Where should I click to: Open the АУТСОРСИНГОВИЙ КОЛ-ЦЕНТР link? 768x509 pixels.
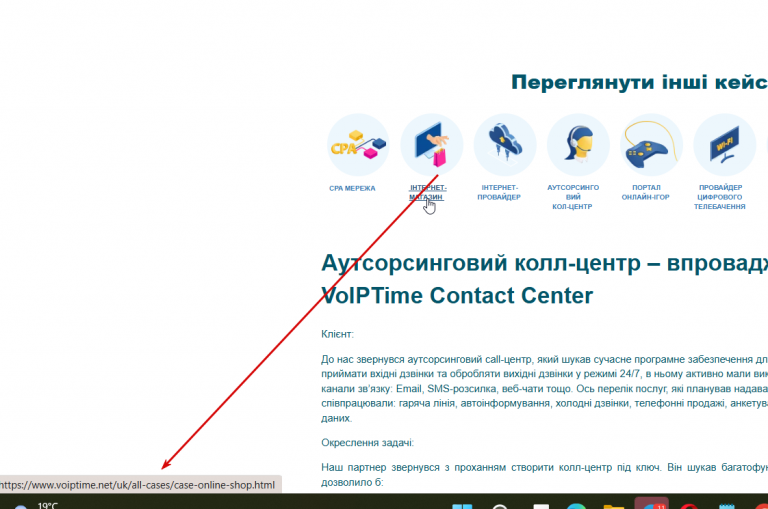click(573, 197)
